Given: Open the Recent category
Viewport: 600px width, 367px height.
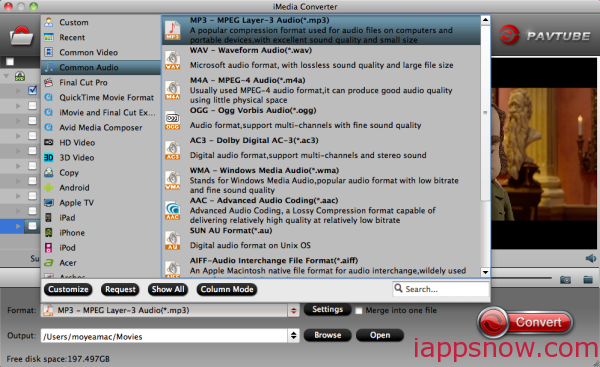Looking at the screenshot, I should pos(101,37).
